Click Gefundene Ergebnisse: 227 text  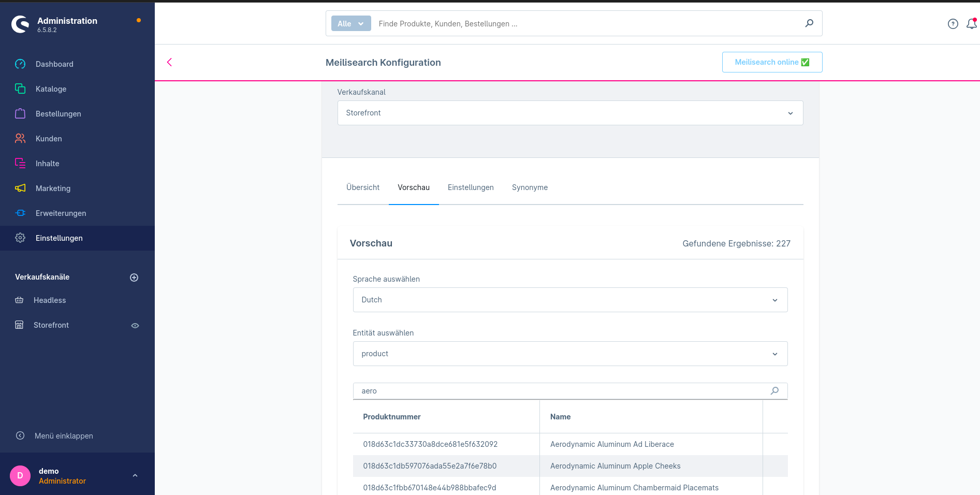[x=736, y=243]
